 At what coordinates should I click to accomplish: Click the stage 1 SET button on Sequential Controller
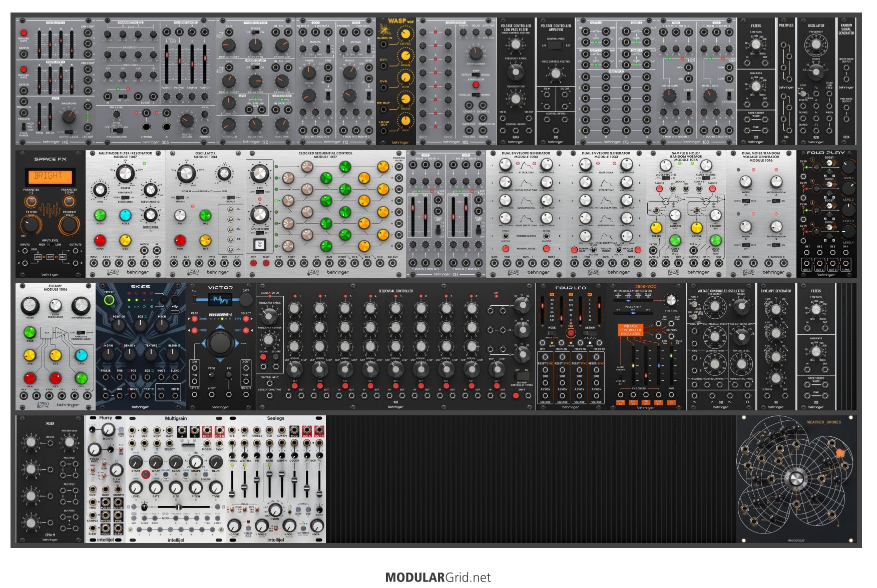pyautogui.click(x=295, y=386)
